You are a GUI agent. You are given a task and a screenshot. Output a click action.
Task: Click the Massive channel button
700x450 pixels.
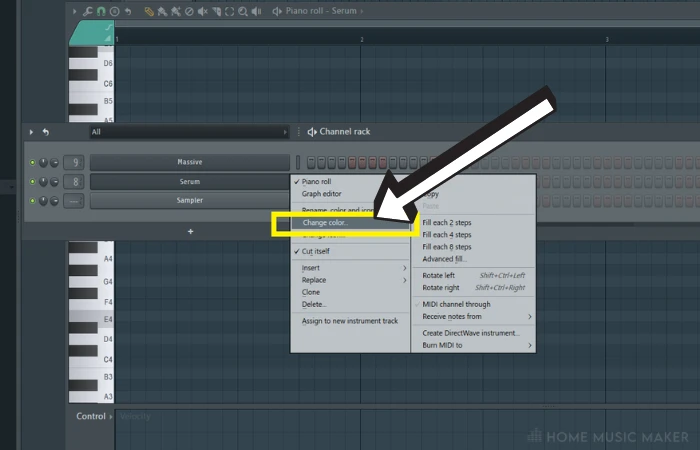190,162
